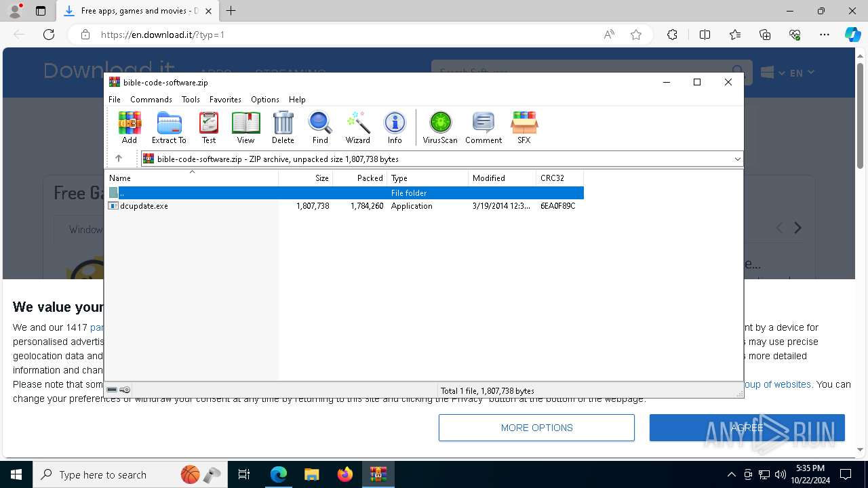Open Edge Extensions puzzle icon
The width and height of the screenshot is (868, 488).
pos(672,35)
